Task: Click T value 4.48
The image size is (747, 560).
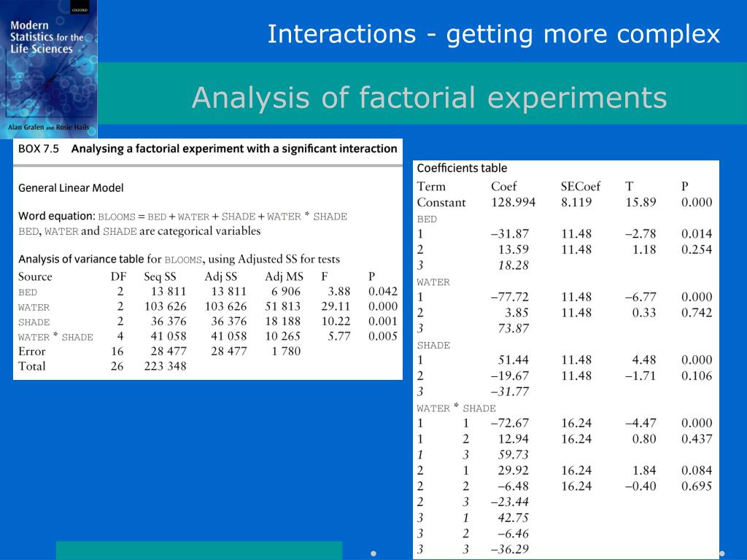Action: [x=644, y=360]
